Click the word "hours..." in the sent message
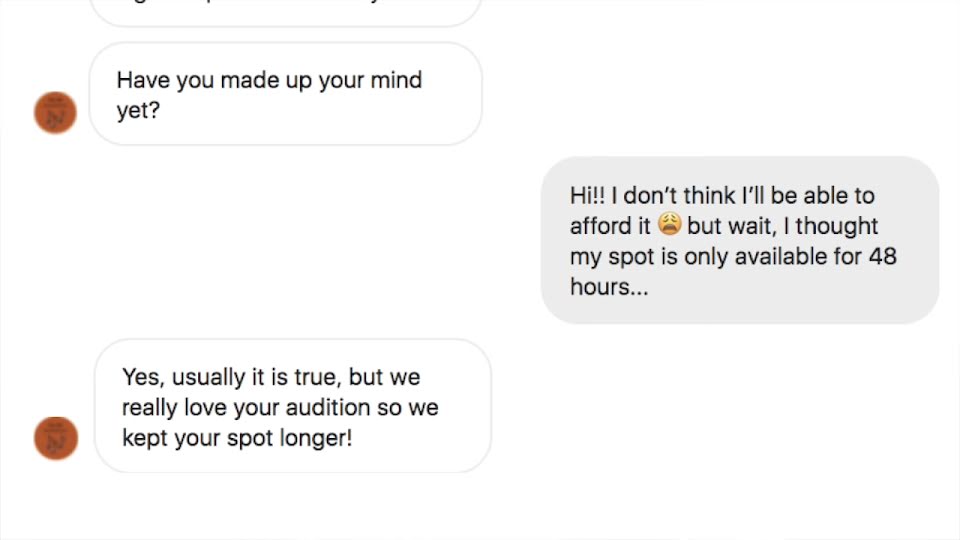 click(x=609, y=287)
